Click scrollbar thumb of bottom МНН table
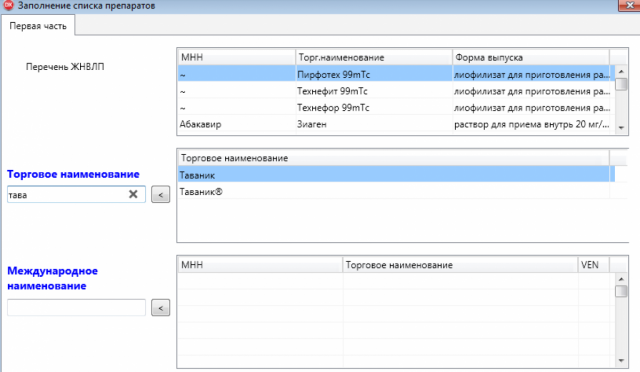Viewport: 640px width, 372px height. pos(621,291)
